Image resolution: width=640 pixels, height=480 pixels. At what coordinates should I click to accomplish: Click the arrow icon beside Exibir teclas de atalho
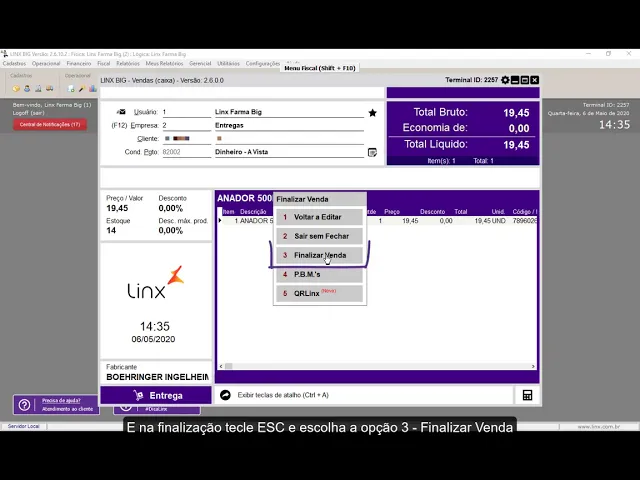[225, 395]
